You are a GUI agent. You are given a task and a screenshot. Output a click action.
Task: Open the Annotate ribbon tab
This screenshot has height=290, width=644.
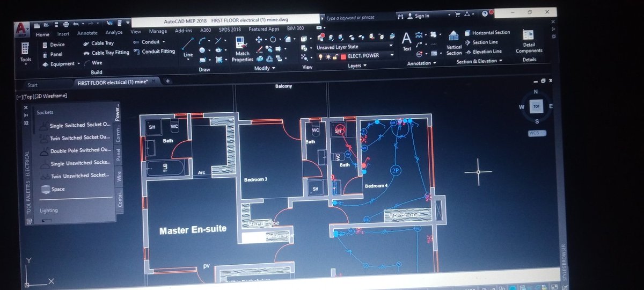coord(87,33)
